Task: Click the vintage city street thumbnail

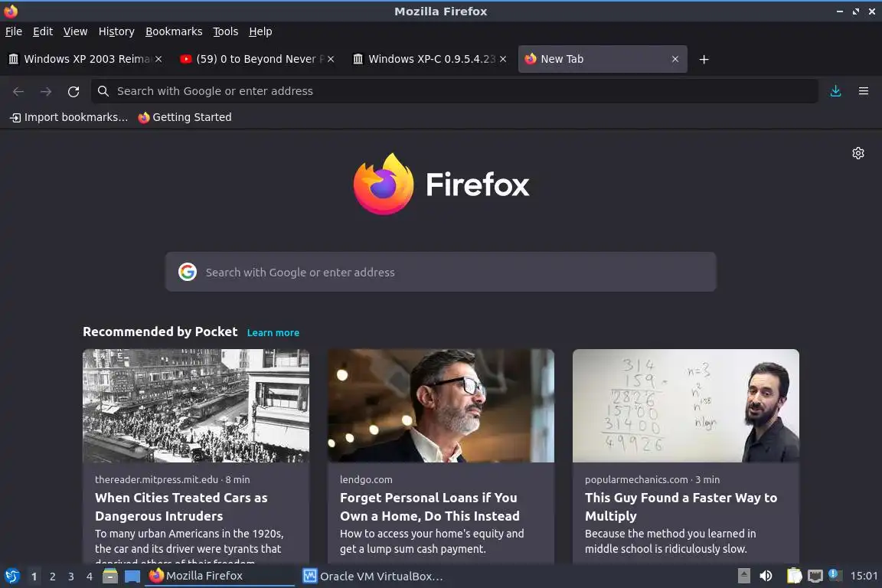Action: coord(196,406)
